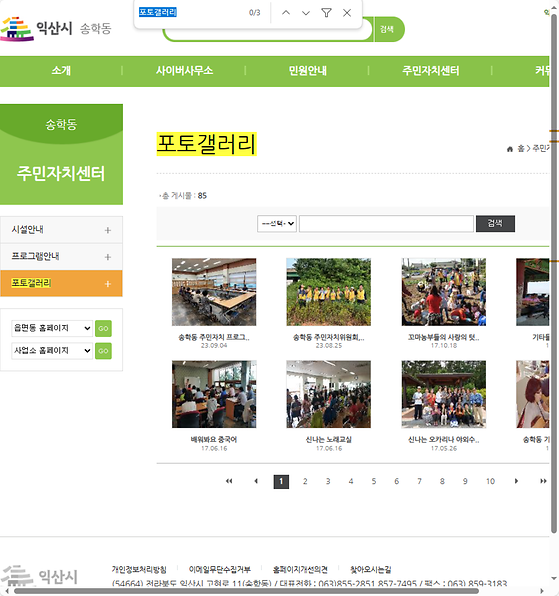Image resolution: width=559 pixels, height=596 pixels.
Task: Open the 민원안내 menu
Action: pos(307,71)
